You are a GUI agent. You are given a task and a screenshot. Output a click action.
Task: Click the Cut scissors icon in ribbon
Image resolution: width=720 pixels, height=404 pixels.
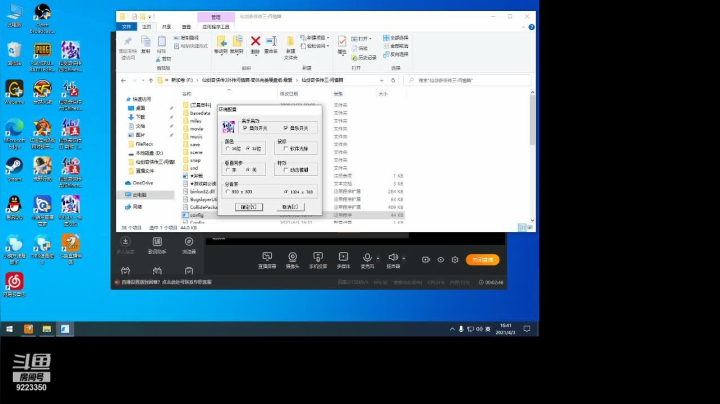point(158,59)
